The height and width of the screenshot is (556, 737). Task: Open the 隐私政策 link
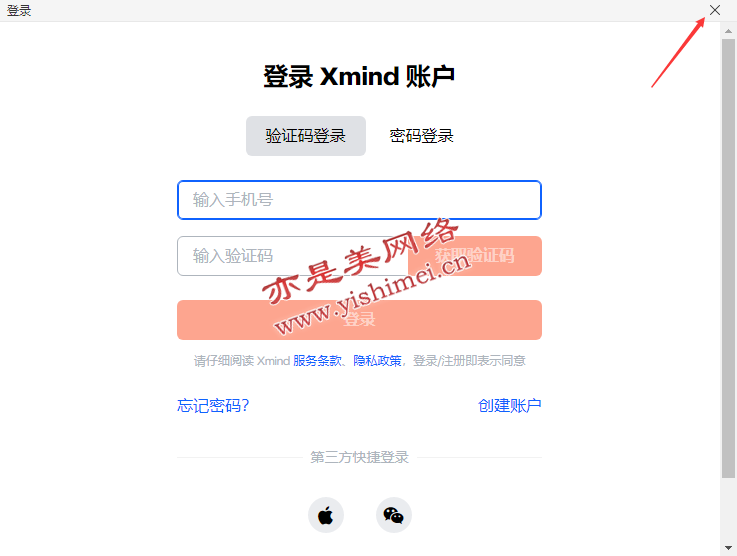click(377, 360)
